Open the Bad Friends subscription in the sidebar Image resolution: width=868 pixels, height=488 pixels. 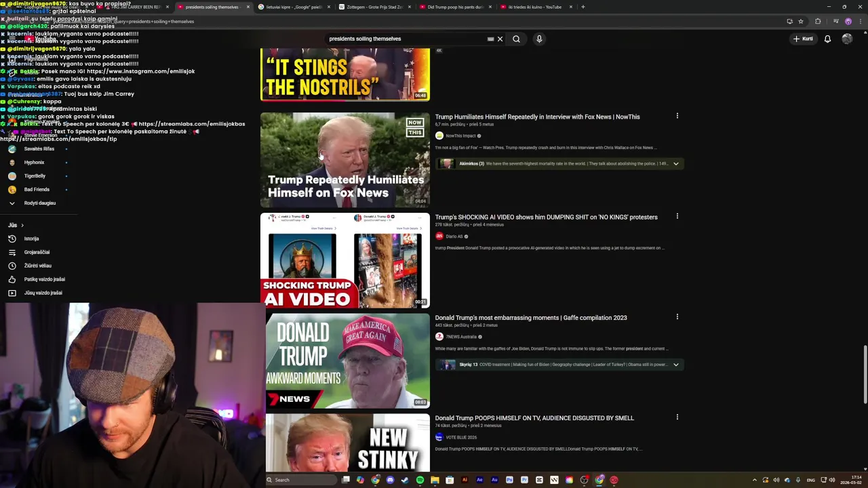pos(38,189)
